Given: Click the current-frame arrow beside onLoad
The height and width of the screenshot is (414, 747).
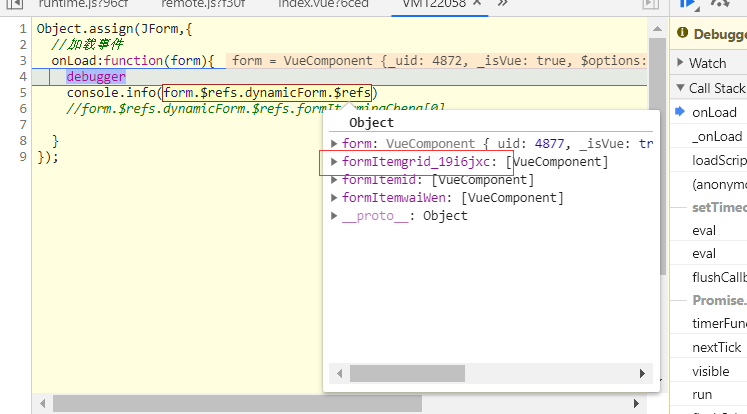Looking at the screenshot, I should pos(680,112).
